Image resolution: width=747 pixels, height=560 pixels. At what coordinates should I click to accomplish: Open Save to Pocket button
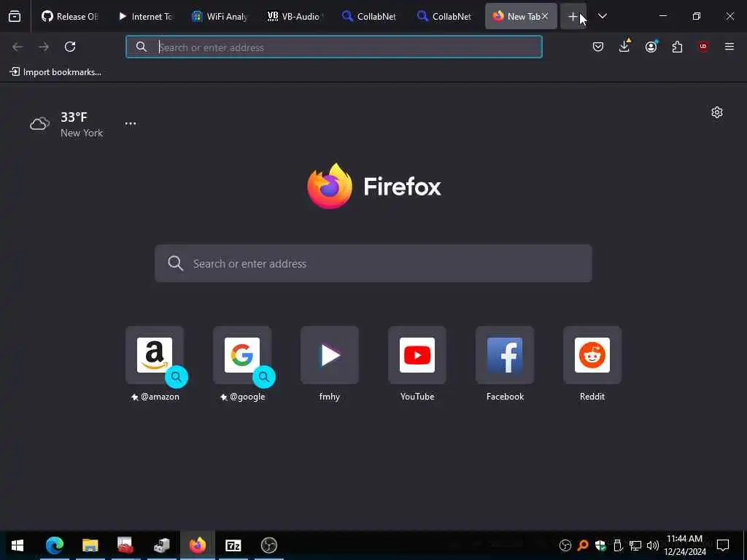(x=598, y=47)
